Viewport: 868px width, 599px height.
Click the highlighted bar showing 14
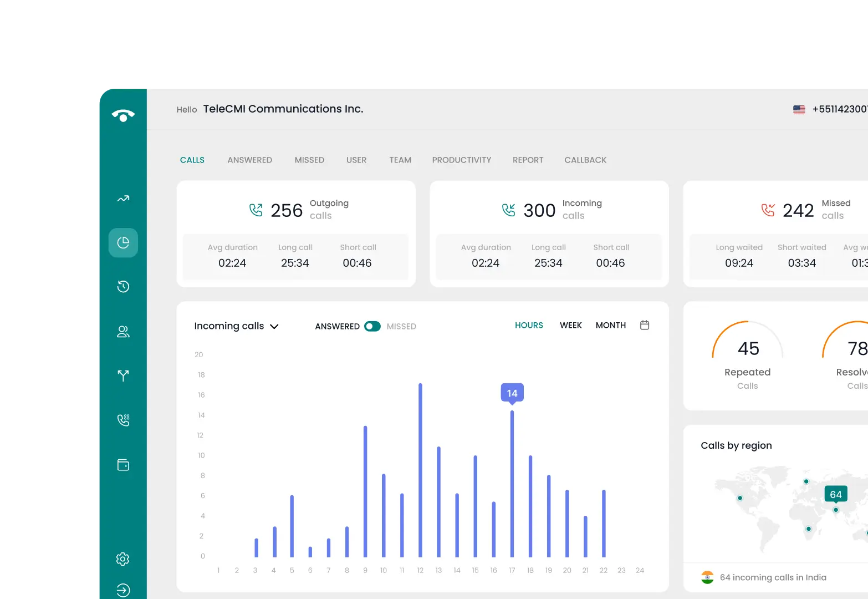point(512,484)
